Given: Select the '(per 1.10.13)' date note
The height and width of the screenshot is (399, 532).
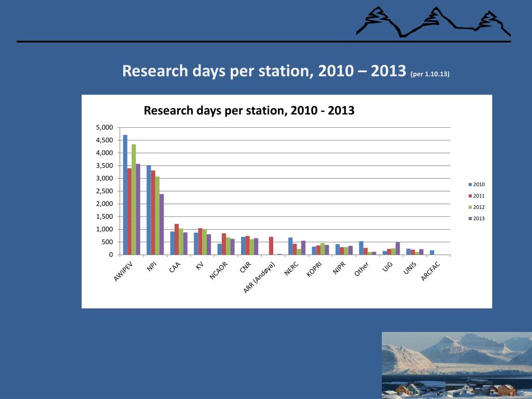Looking at the screenshot, I should tap(430, 74).
